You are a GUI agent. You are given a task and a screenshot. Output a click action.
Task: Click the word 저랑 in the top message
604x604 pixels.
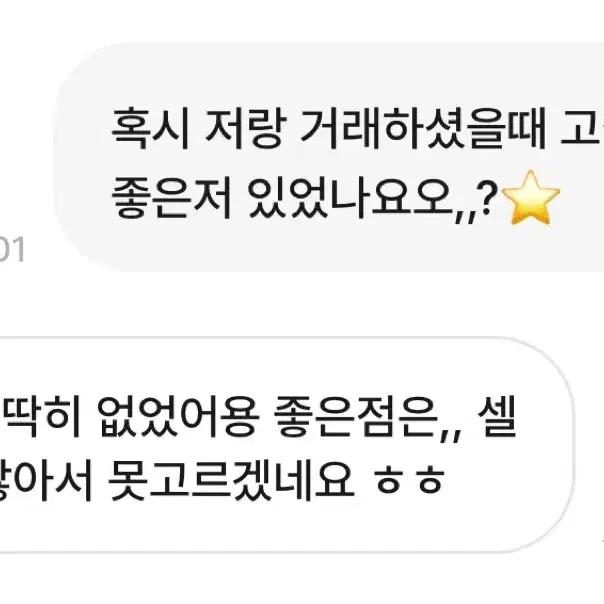coord(246,129)
